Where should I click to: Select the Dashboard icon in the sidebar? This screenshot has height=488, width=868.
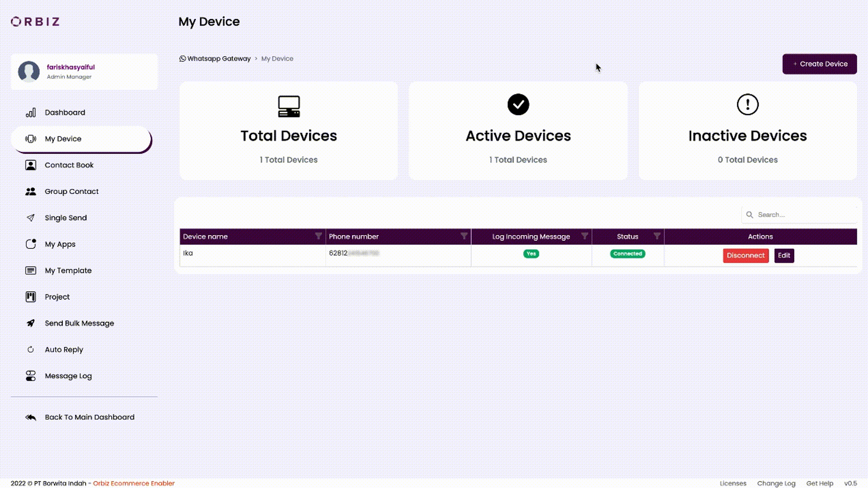[x=31, y=113]
